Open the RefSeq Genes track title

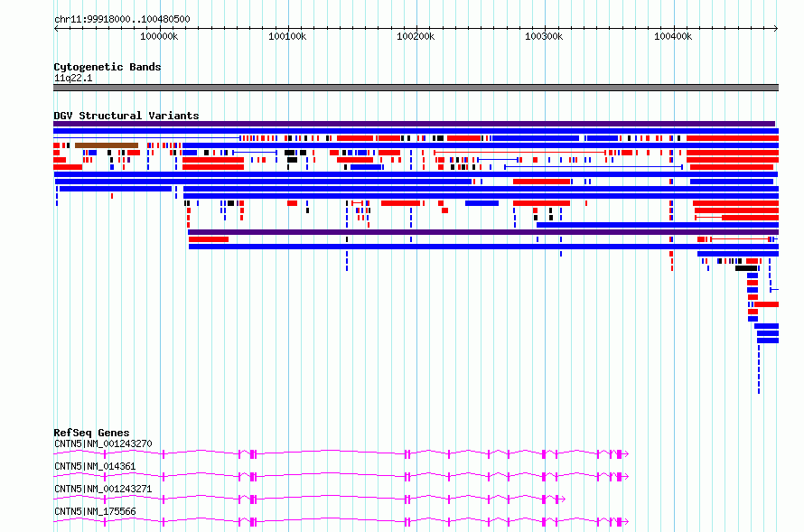(x=91, y=433)
